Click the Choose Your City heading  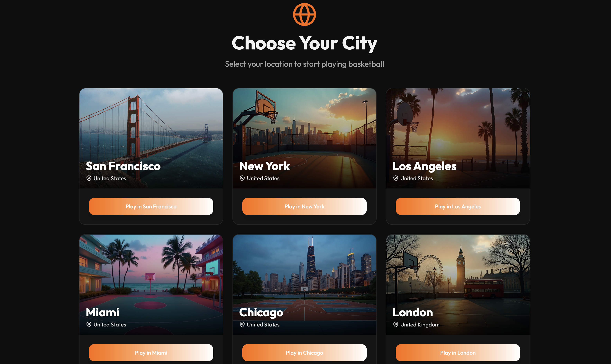point(304,43)
